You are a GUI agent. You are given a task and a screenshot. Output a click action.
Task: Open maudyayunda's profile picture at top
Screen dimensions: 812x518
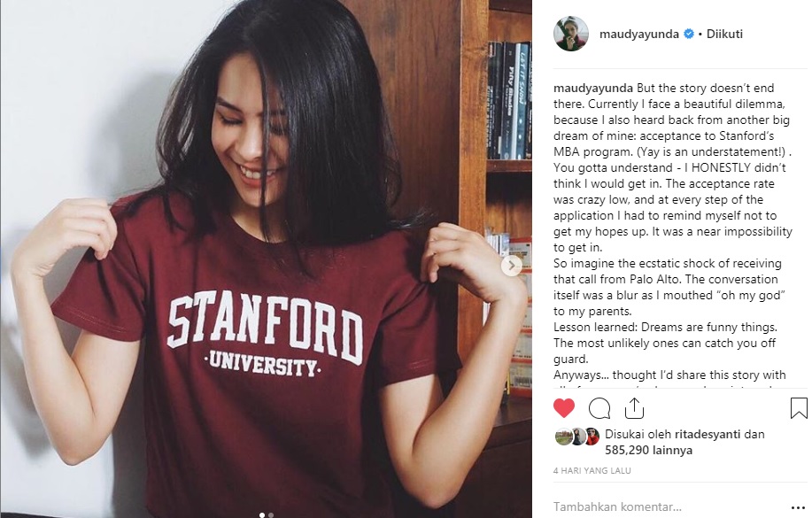(571, 34)
